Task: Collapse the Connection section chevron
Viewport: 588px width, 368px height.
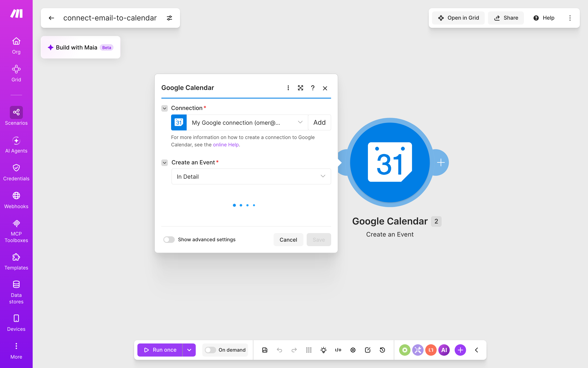Action: pyautogui.click(x=165, y=108)
